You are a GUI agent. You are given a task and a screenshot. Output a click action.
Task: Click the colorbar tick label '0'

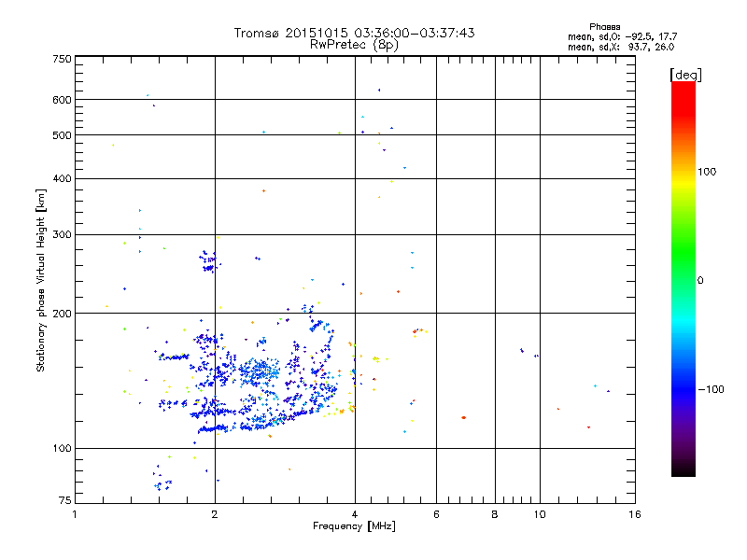coord(700,281)
